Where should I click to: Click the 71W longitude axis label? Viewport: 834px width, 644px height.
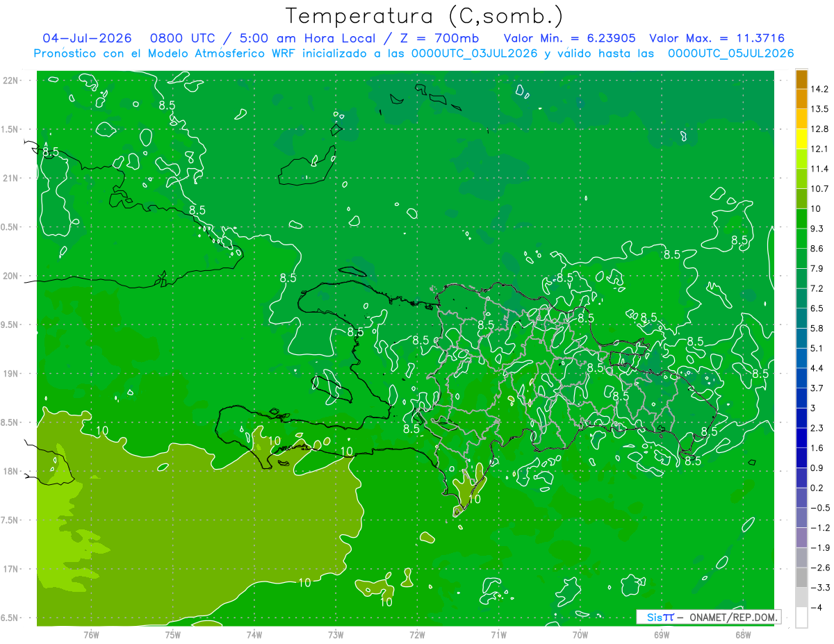click(x=498, y=634)
